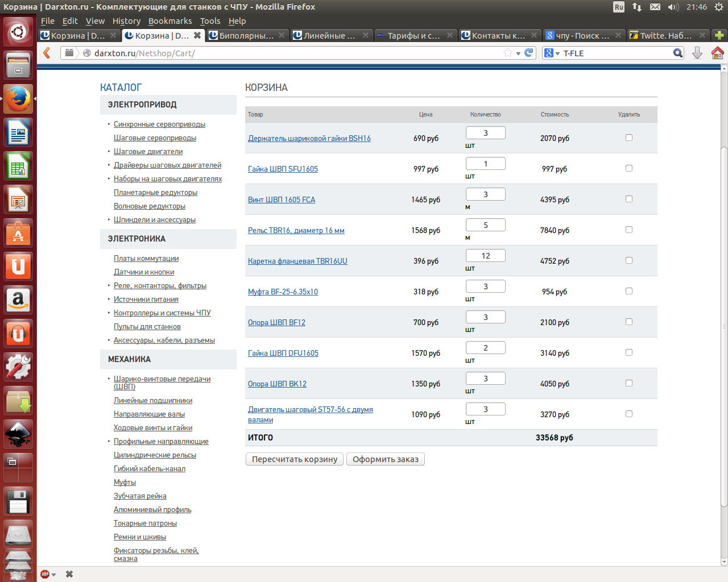Click the quantity field for Каретка фланцевая TBR16UU
The image size is (728, 582).
tap(485, 256)
